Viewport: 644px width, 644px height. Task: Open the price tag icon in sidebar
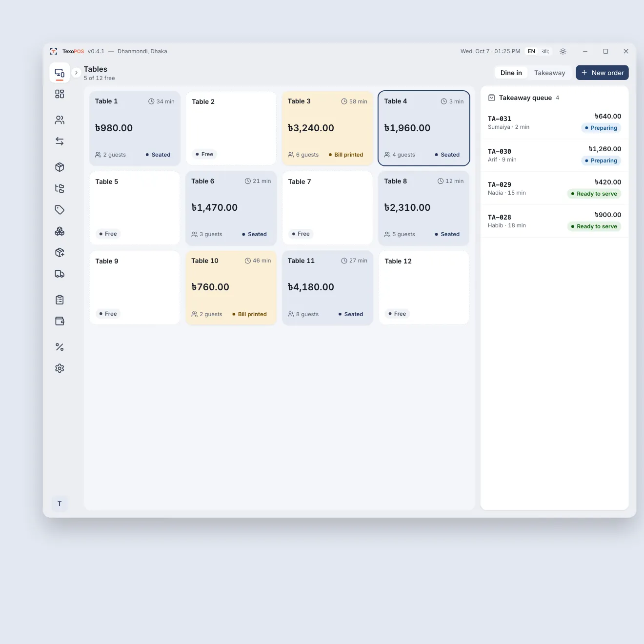(x=60, y=210)
